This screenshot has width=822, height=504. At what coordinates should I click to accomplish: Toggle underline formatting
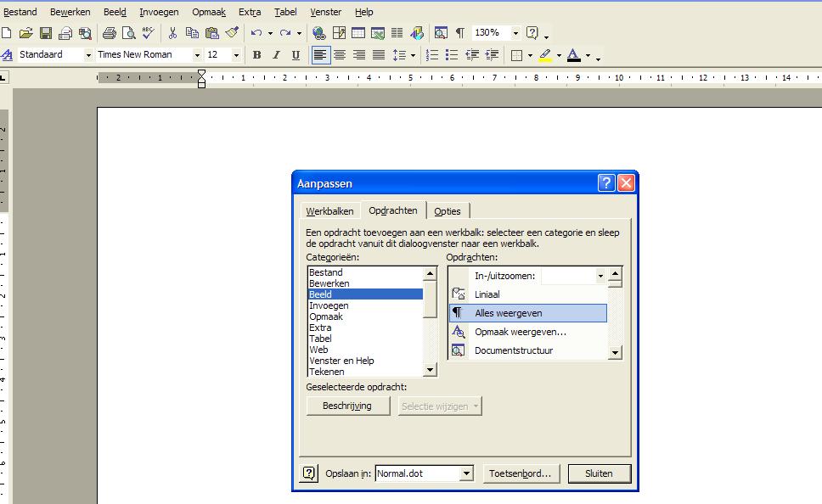point(296,55)
